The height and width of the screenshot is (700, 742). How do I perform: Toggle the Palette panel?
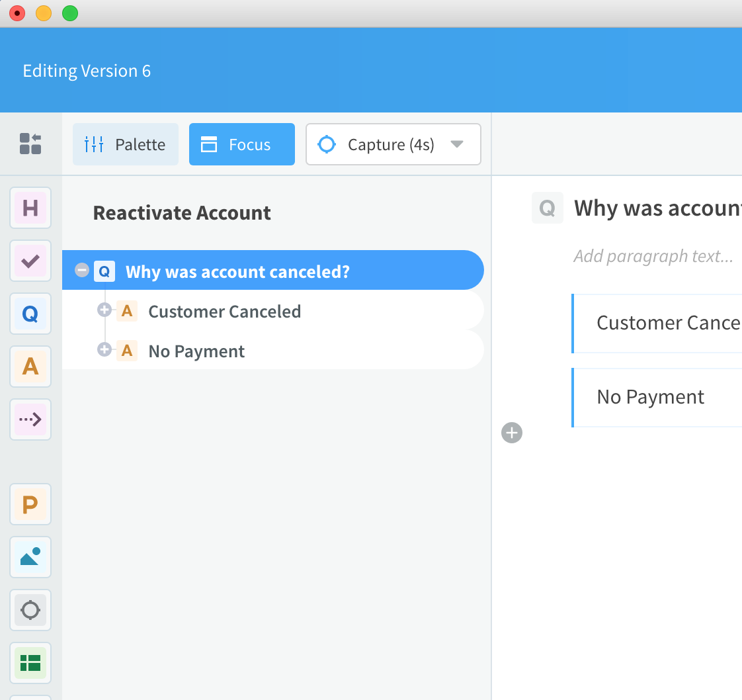click(125, 144)
